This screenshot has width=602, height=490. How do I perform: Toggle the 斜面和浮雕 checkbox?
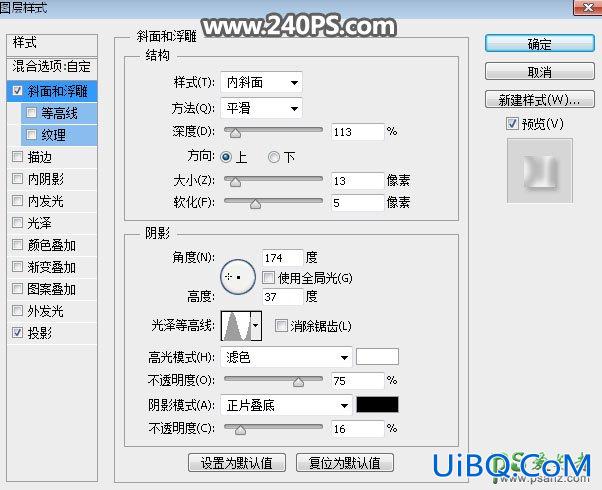pyautogui.click(x=17, y=91)
